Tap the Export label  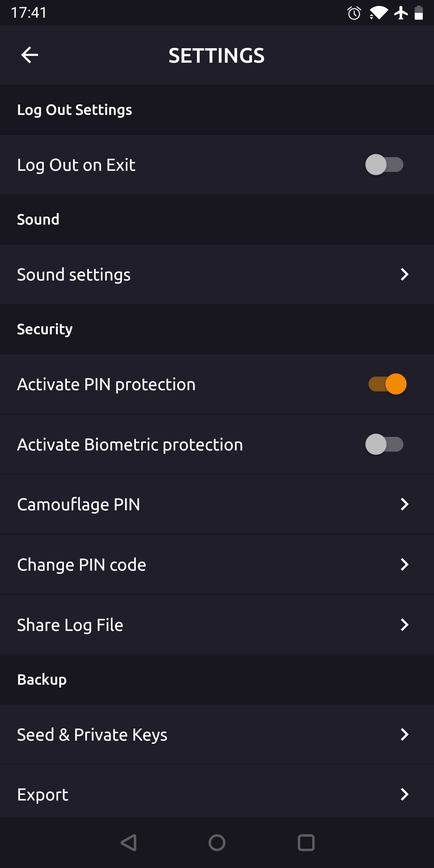click(43, 794)
